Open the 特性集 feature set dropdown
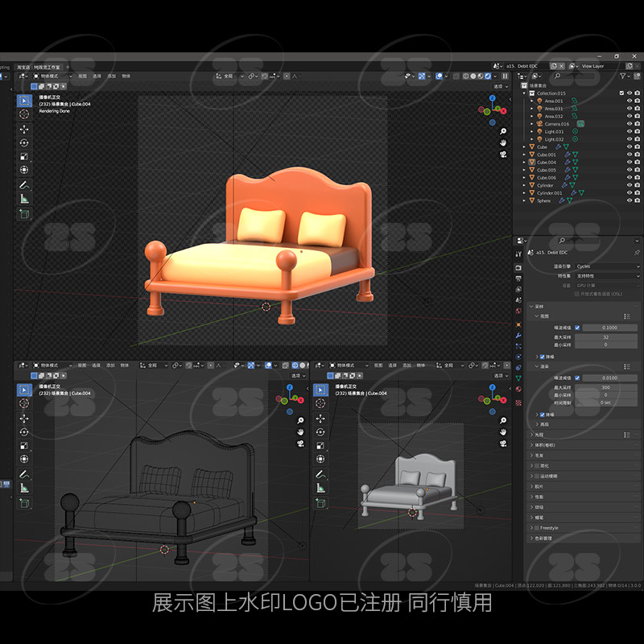Viewport: 644px width, 644px height. [607, 276]
